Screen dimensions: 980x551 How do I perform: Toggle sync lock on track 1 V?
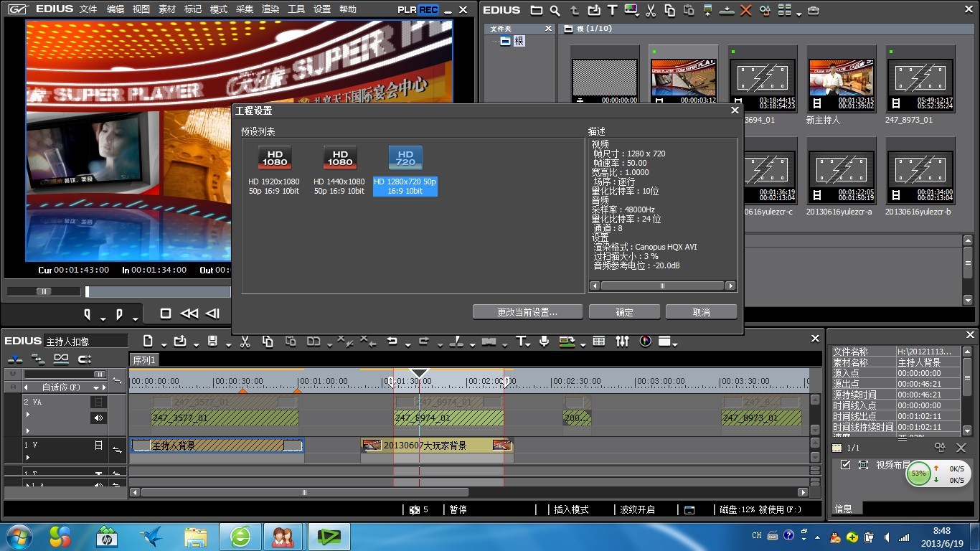point(118,449)
